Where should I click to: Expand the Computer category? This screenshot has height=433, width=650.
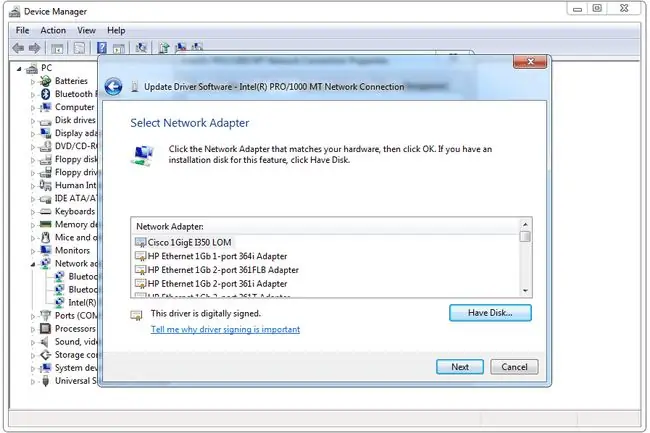[33, 108]
